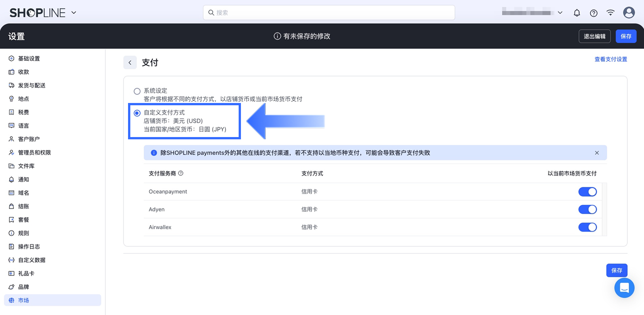Open the user profile avatar

coord(629,12)
